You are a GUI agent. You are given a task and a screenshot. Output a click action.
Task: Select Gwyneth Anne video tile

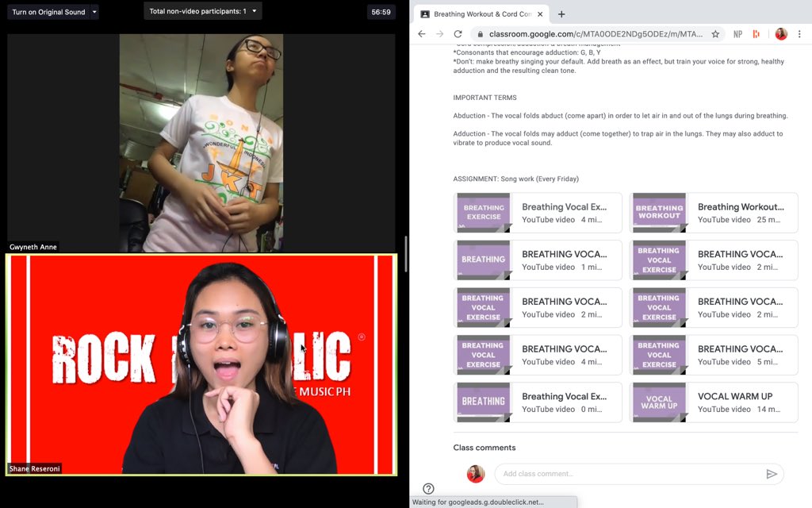(x=201, y=143)
